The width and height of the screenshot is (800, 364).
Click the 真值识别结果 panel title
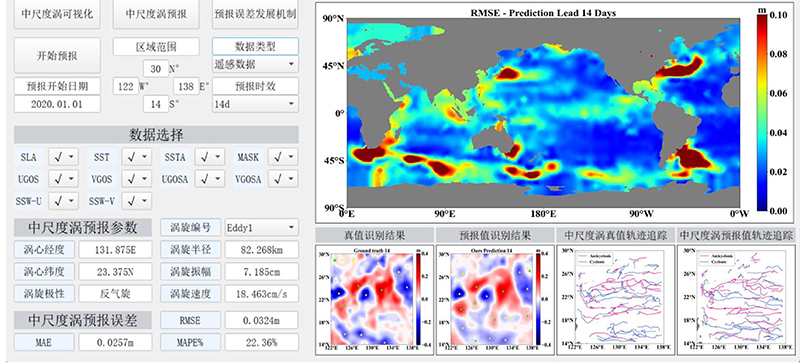tap(374, 235)
